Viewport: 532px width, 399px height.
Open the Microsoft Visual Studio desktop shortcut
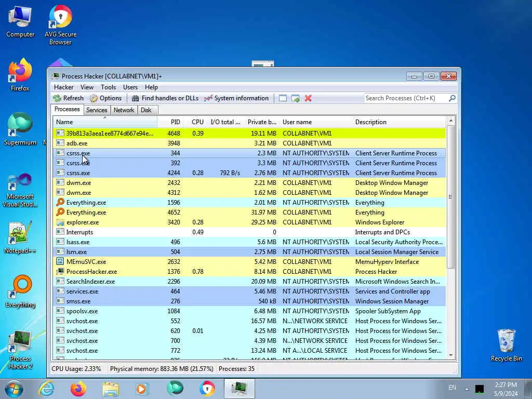(20, 190)
